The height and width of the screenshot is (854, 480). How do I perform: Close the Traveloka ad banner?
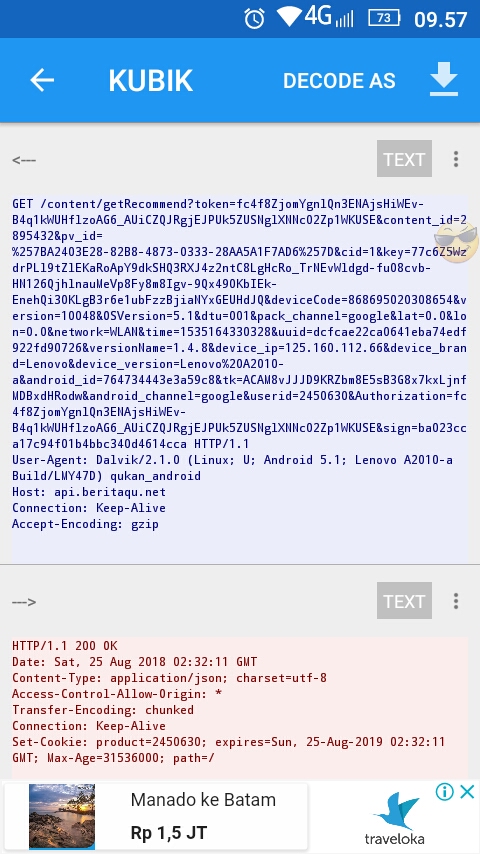coord(467,791)
